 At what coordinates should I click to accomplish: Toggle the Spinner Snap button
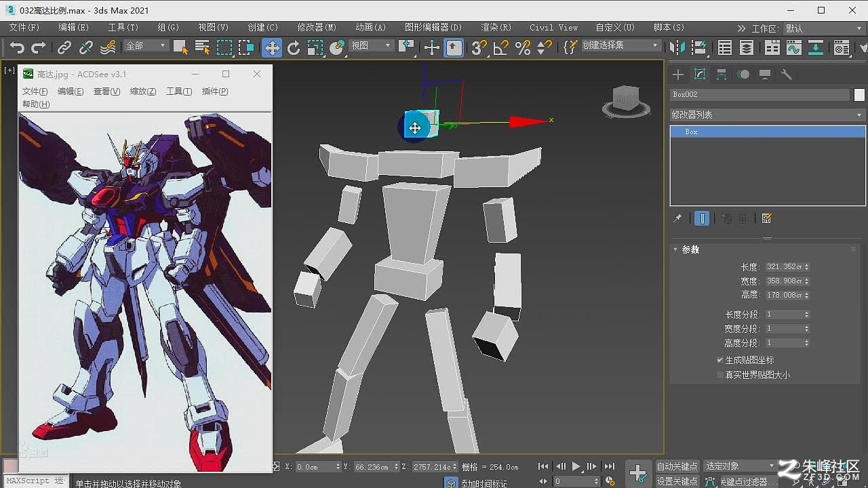544,47
